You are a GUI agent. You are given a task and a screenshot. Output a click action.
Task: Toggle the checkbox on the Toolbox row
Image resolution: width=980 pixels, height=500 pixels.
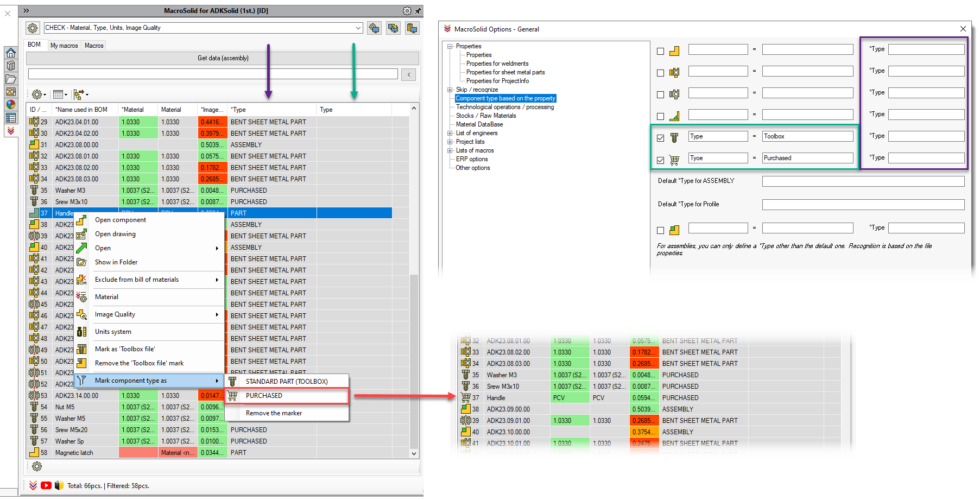tap(660, 138)
